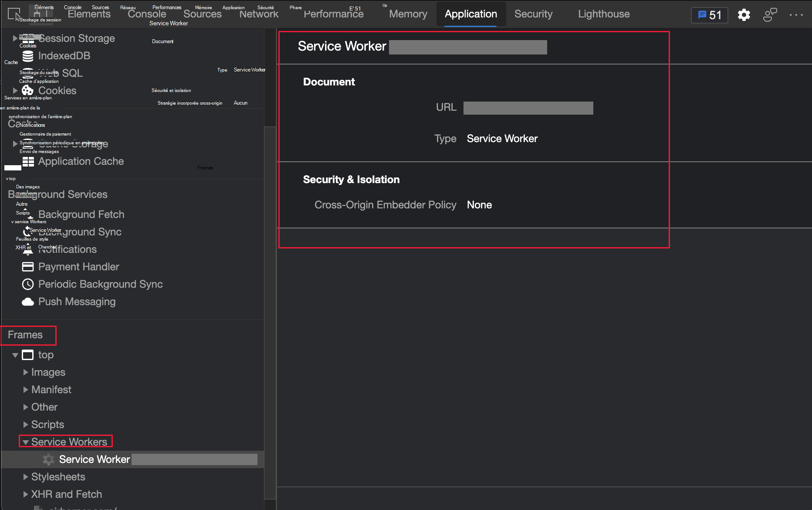Click the inspect element picker icon
This screenshot has height=510, width=812.
14,14
